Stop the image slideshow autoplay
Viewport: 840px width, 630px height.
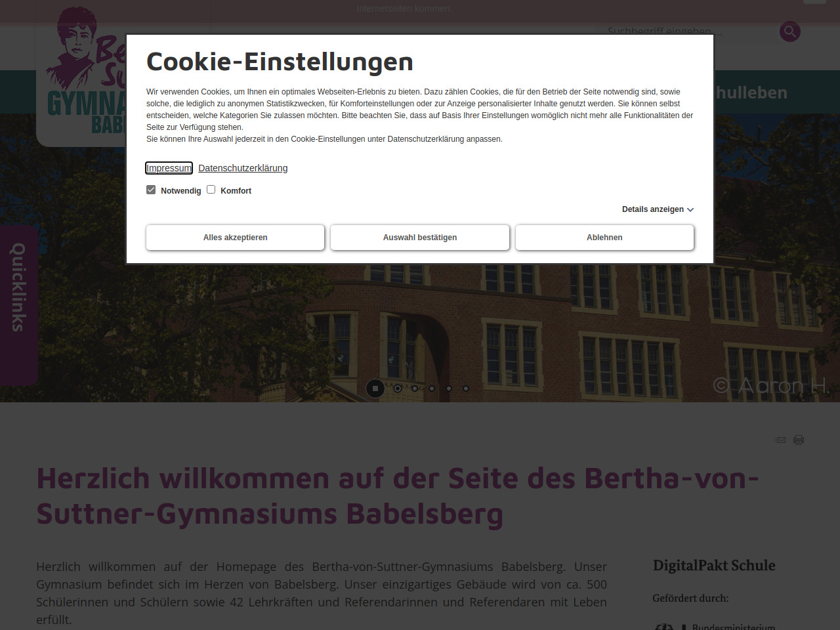pos(375,388)
